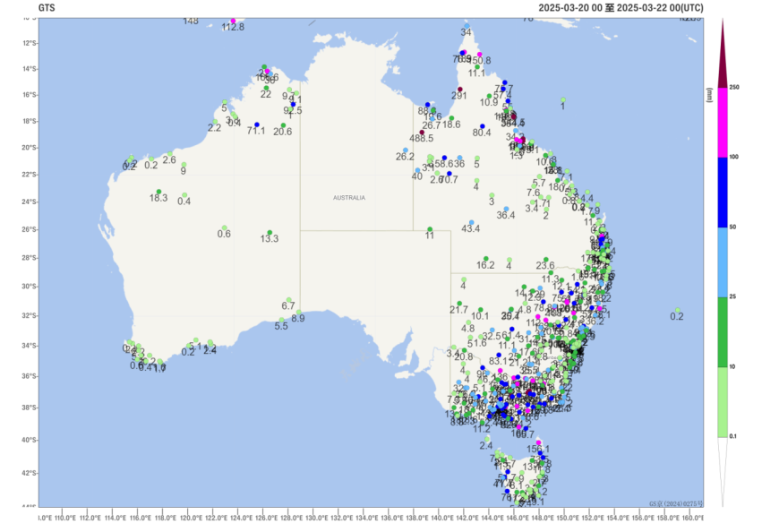Click the 43.4 rainfall value label
The width and height of the screenshot is (762, 532).
coord(470,228)
